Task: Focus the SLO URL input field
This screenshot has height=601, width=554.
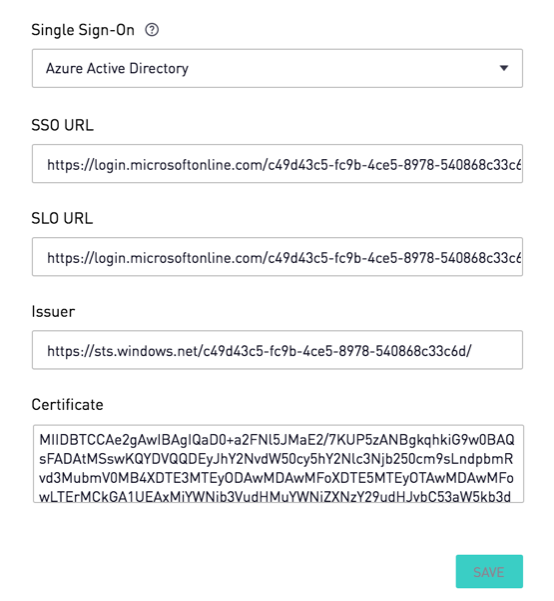Action: pyautogui.click(x=277, y=257)
